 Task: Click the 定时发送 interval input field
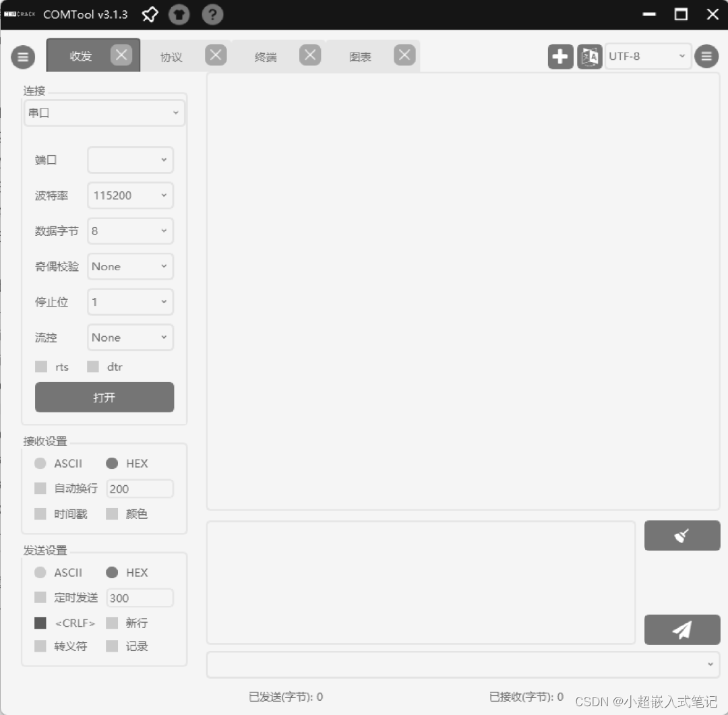140,597
